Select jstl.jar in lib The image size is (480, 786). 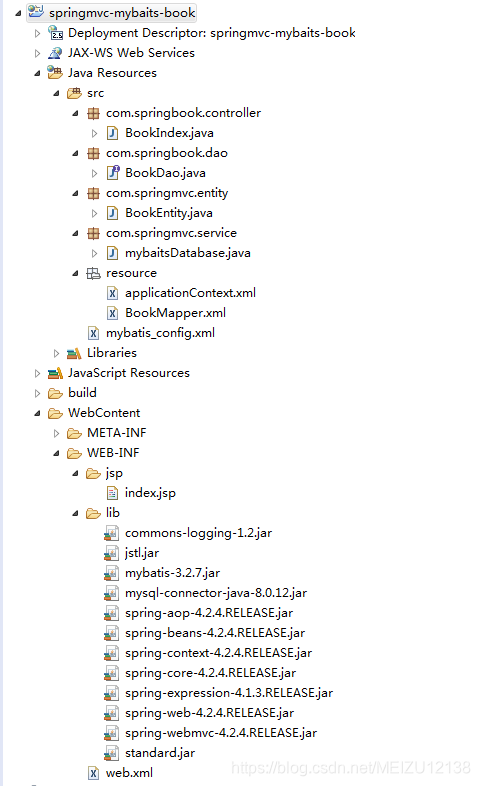[142, 553]
